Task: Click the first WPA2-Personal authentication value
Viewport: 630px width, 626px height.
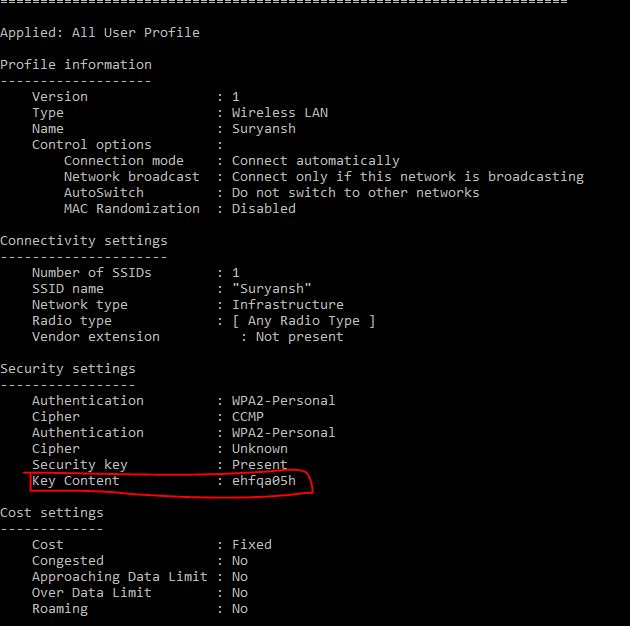Action: click(283, 401)
